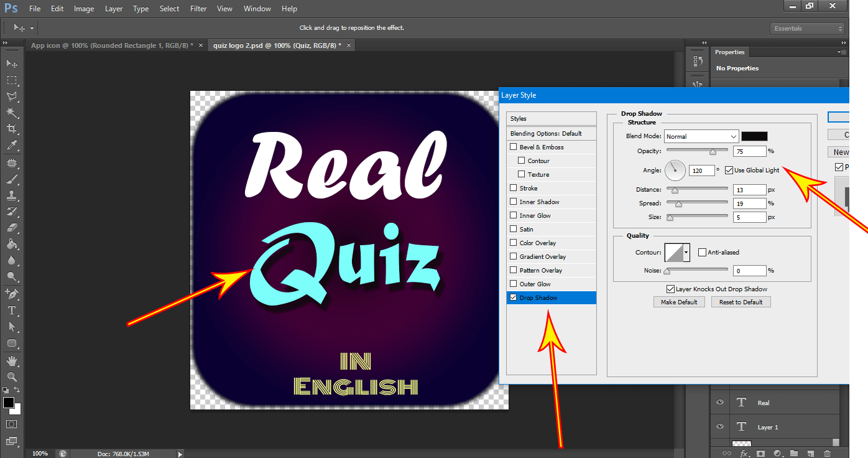Open the Essentials workspace dropdown

(808, 29)
